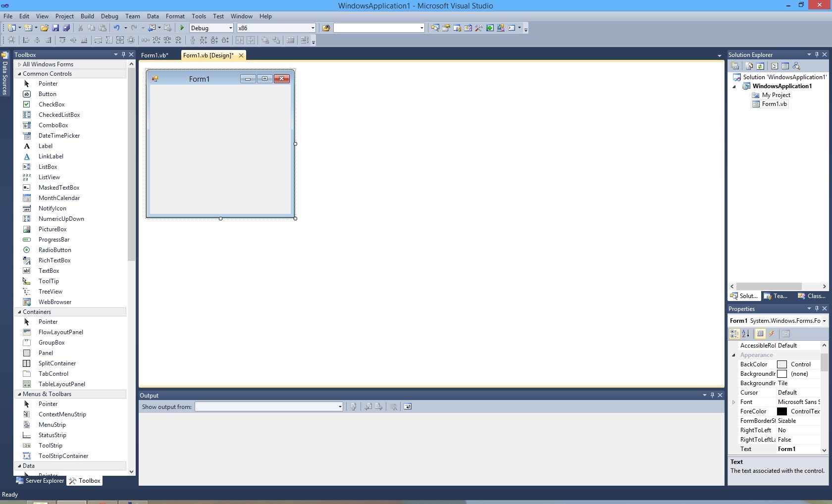Click the Align Lefts layout icon
The image size is (832, 504).
26,40
